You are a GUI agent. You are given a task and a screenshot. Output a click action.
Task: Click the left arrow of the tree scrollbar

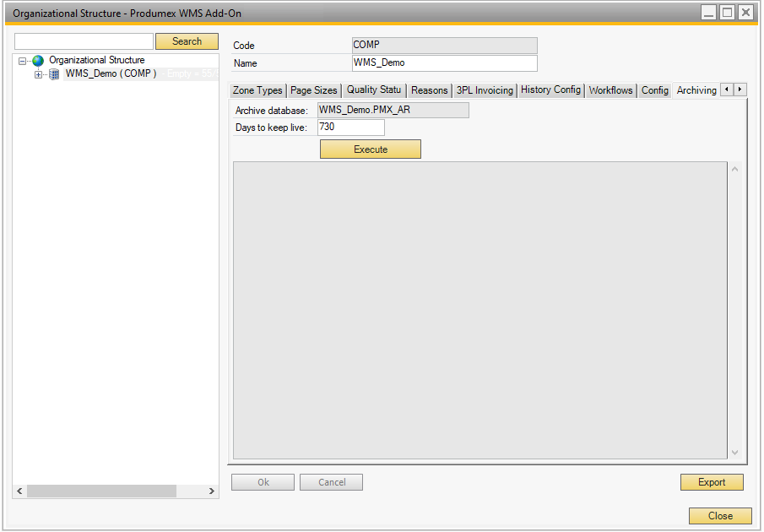(x=18, y=491)
